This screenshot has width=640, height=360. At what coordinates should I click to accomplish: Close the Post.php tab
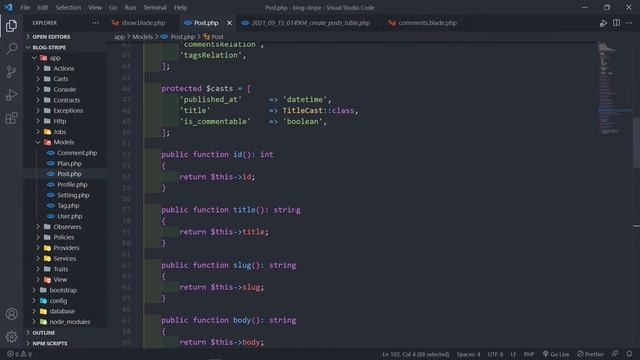pos(229,23)
